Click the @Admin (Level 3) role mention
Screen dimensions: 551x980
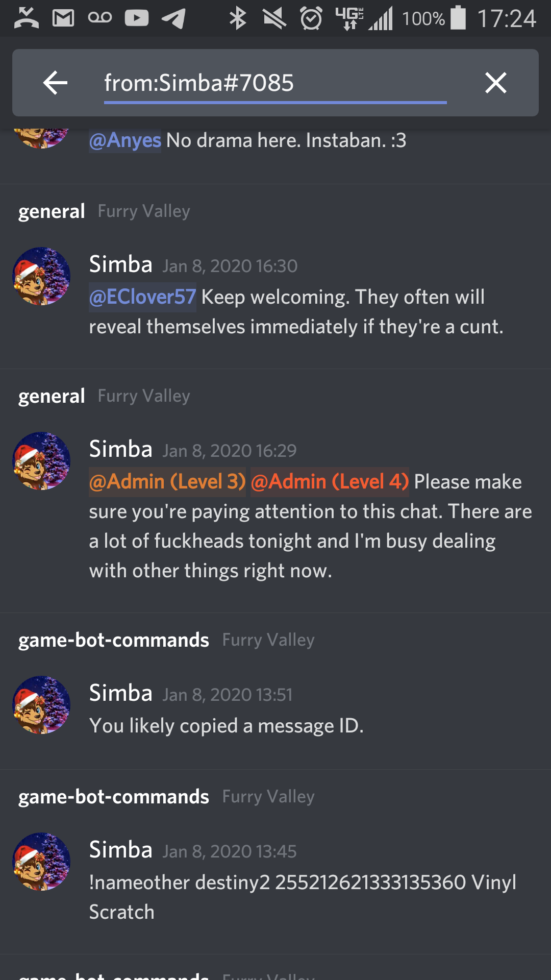pyautogui.click(x=167, y=482)
